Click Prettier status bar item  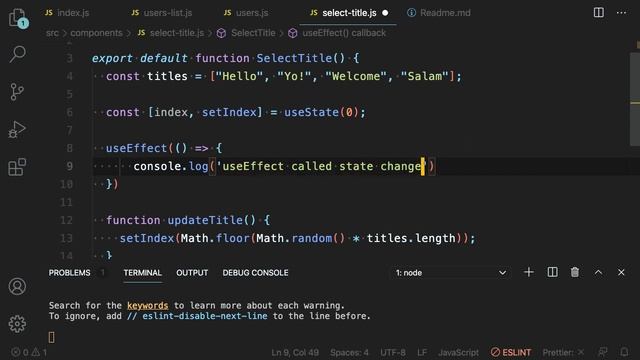[x=563, y=352]
